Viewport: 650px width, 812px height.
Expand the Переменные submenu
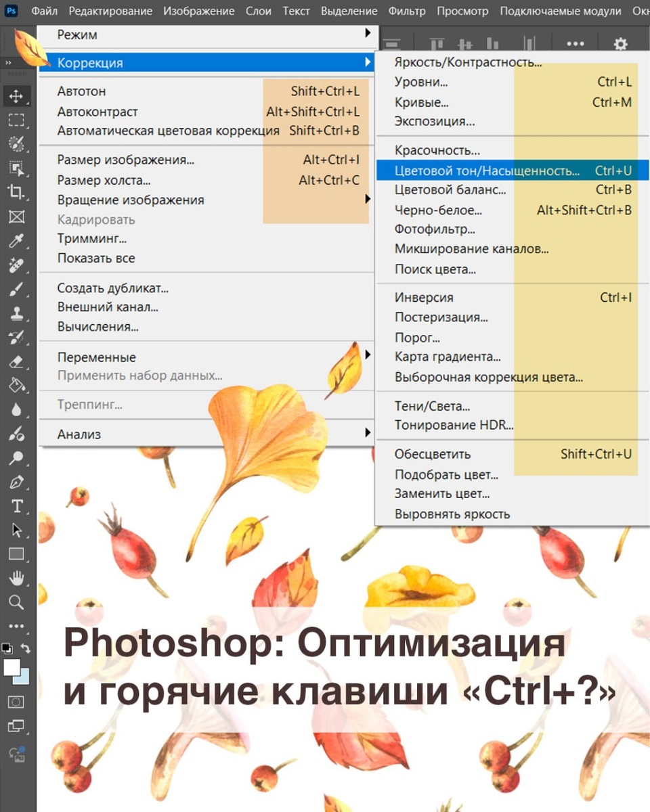(207, 357)
